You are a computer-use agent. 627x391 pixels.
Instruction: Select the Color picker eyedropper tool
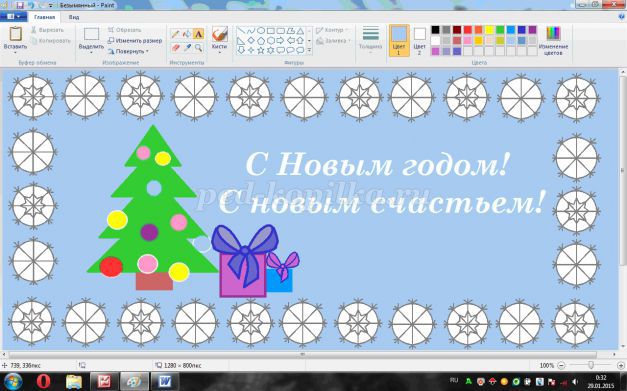pos(186,48)
